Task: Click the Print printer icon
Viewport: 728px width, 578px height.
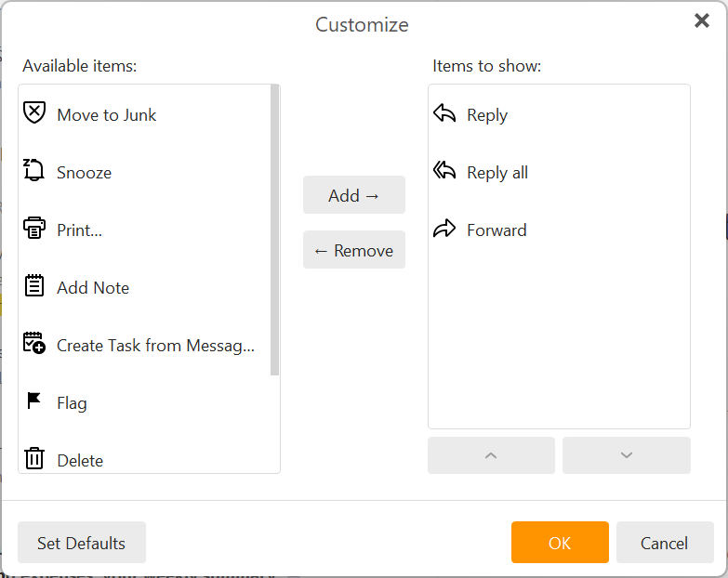Action: point(34,229)
